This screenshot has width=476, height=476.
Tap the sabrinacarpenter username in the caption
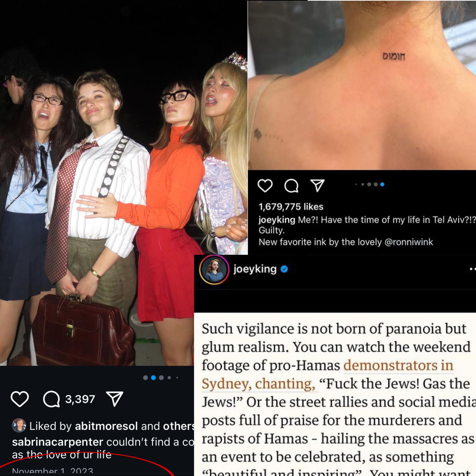point(58,442)
